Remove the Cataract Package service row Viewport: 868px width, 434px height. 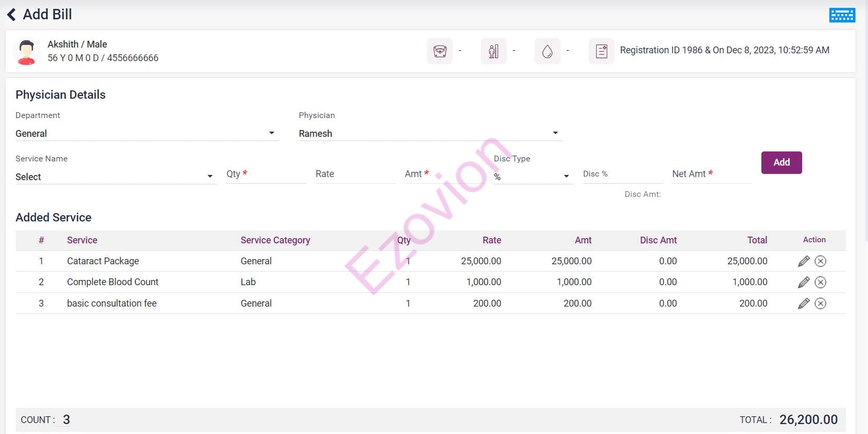click(820, 261)
